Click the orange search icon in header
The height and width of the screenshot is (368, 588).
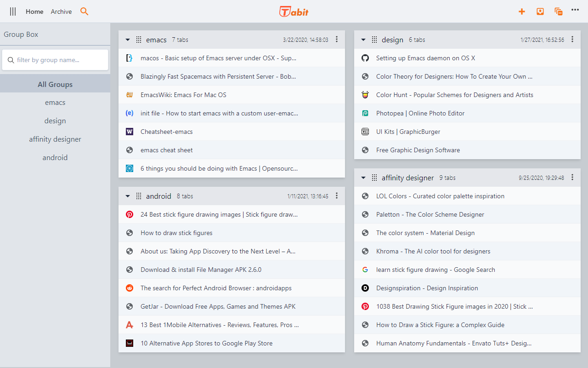click(x=84, y=11)
